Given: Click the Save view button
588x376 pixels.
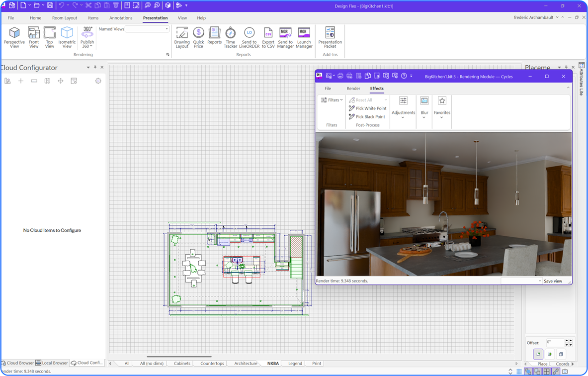Looking at the screenshot, I should coord(553,281).
